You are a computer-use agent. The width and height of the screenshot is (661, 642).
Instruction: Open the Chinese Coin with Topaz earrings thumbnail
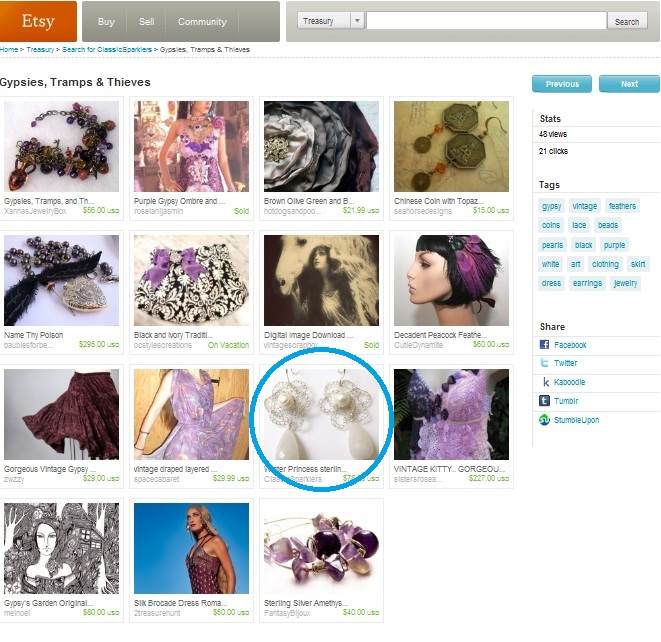[451, 146]
